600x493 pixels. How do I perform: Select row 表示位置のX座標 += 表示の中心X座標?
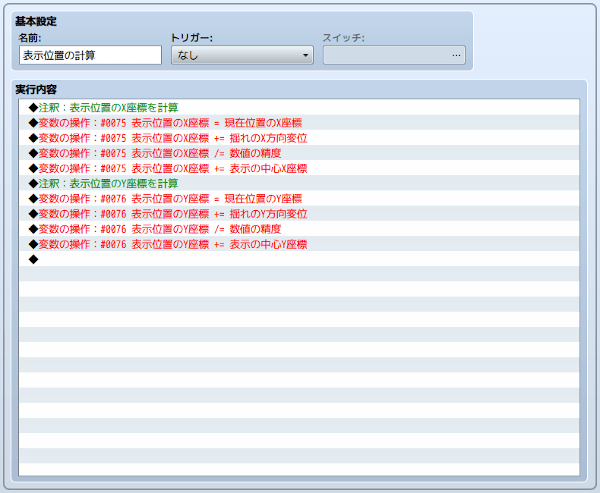tap(299, 168)
